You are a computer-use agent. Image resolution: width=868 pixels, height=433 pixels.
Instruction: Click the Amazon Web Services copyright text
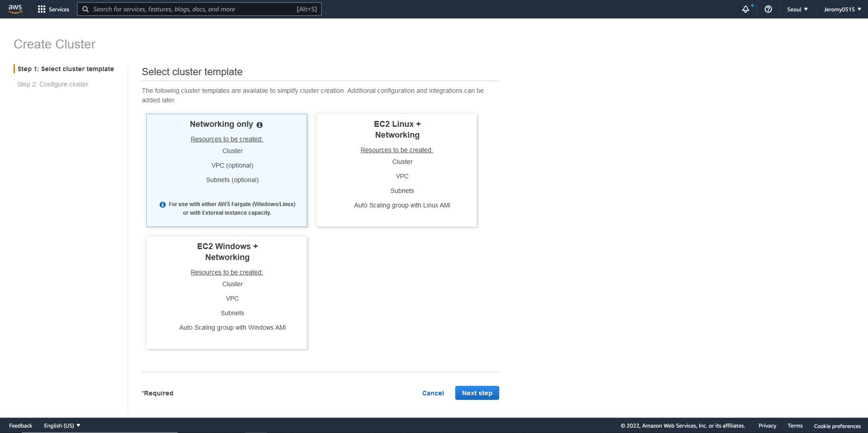pyautogui.click(x=683, y=426)
